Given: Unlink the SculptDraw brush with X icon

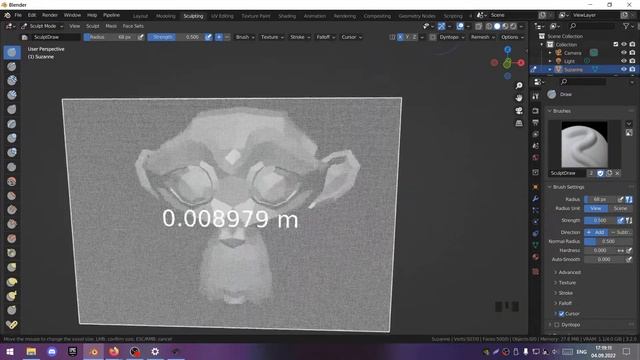Looking at the screenshot, I should (x=618, y=173).
